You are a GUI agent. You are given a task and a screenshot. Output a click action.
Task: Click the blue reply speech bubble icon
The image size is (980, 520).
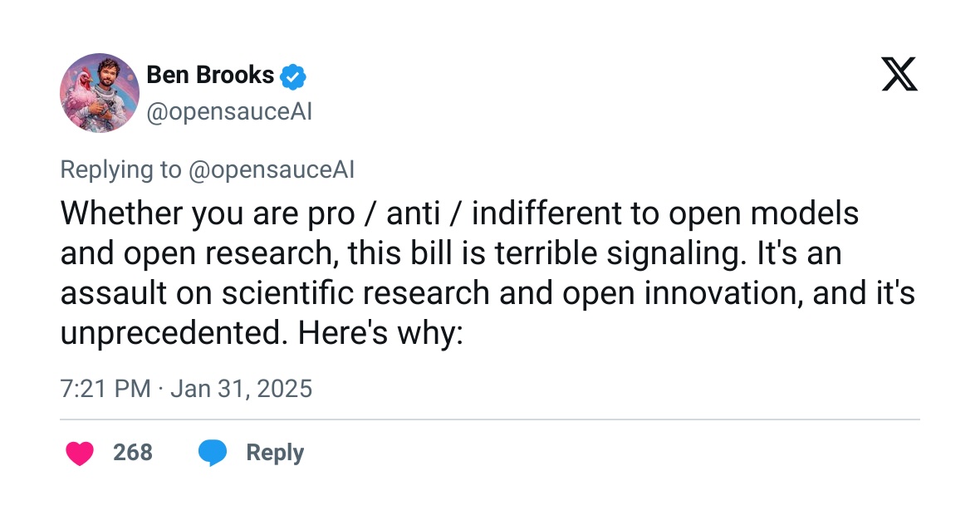tap(213, 453)
